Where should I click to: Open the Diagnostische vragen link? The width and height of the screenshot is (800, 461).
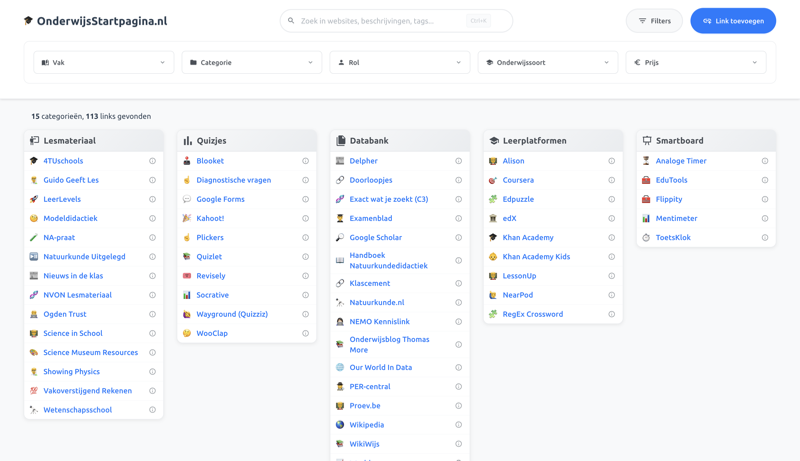click(234, 180)
